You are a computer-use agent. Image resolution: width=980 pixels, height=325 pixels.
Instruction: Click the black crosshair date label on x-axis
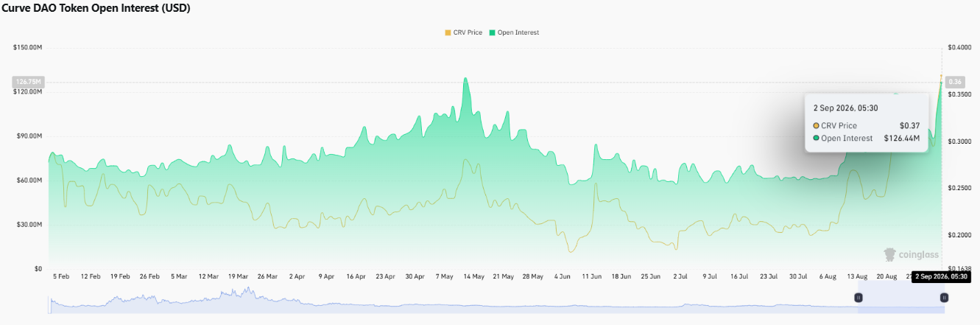pyautogui.click(x=942, y=277)
